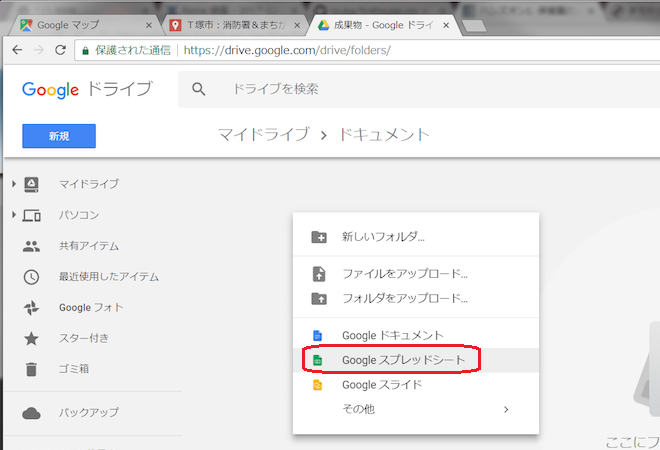
Task: Click the starred items star icon
Action: click(x=31, y=338)
